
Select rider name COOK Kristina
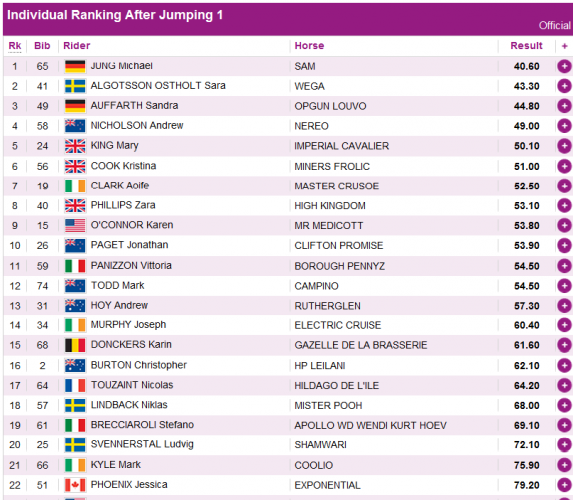point(123,166)
